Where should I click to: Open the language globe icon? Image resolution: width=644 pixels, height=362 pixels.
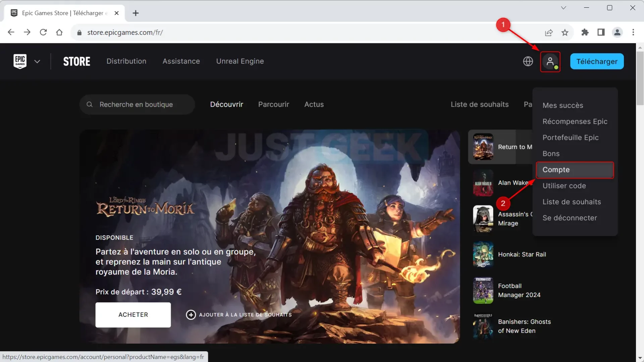[x=528, y=61]
